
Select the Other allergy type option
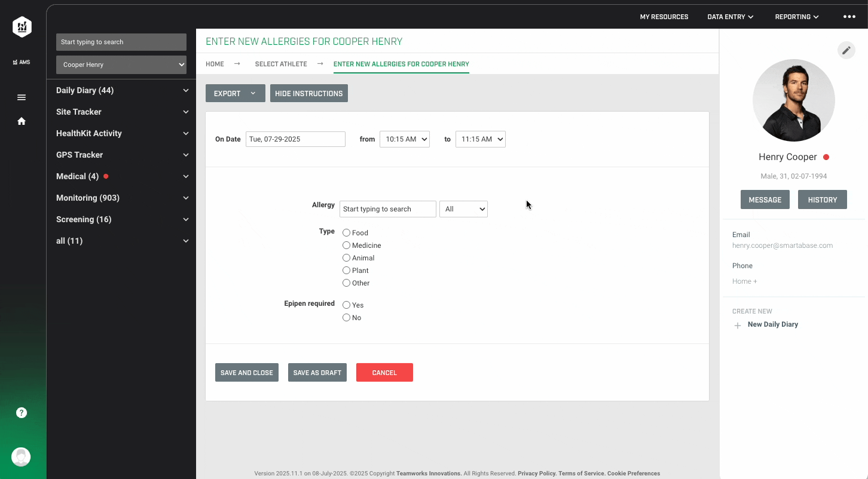pyautogui.click(x=346, y=283)
